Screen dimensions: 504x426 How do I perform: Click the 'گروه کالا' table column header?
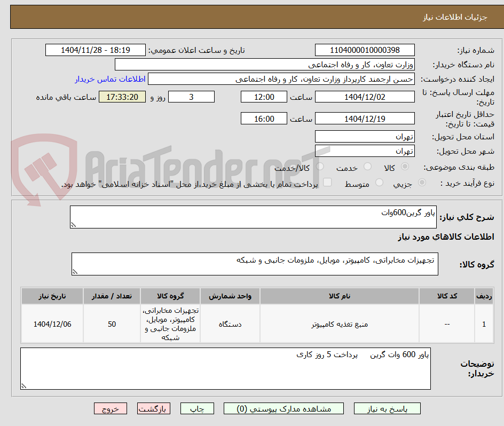click(x=170, y=296)
